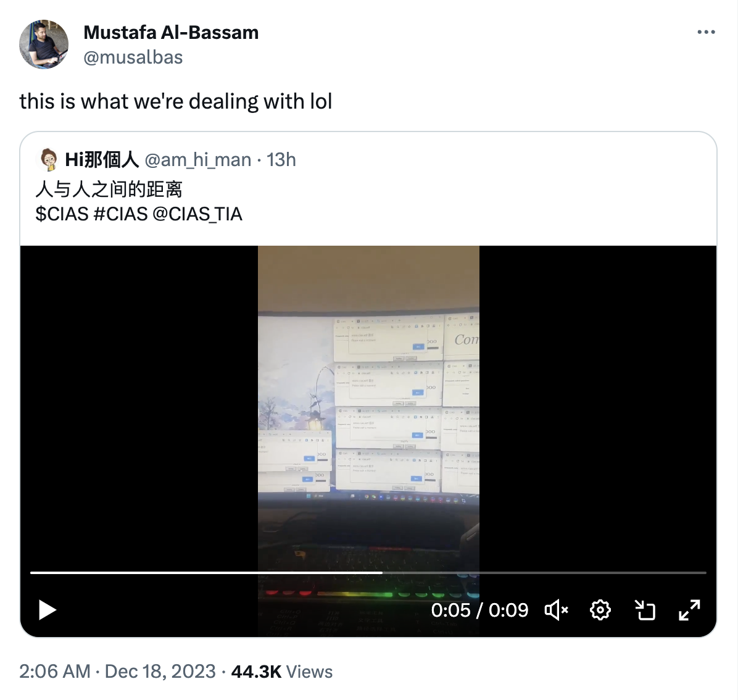Screen dimensions: 738x700
Task: Click the @am_hi_man handle
Action: click(x=197, y=160)
